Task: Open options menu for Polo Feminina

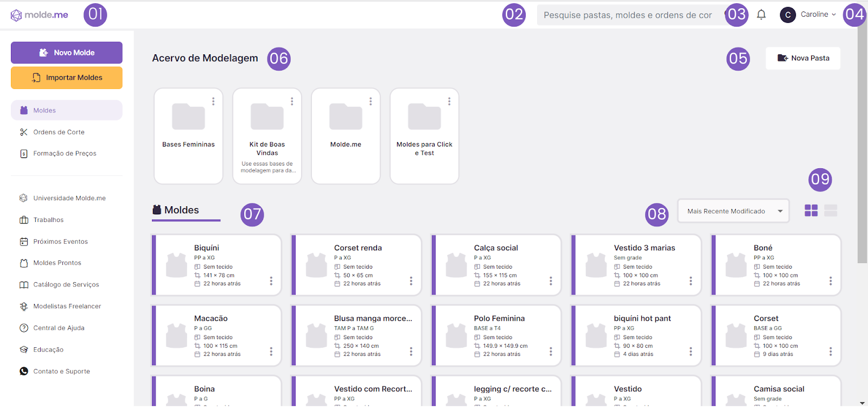Action: [551, 352]
